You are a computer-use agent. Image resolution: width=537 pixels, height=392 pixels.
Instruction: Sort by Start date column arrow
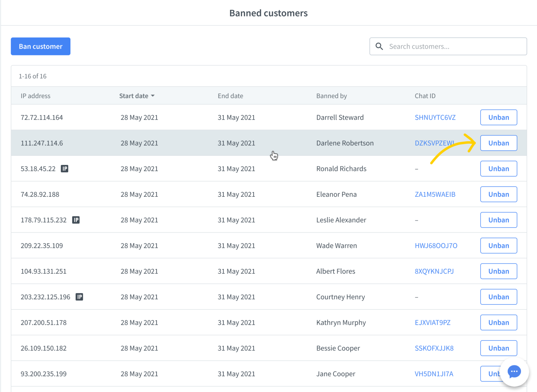click(153, 96)
